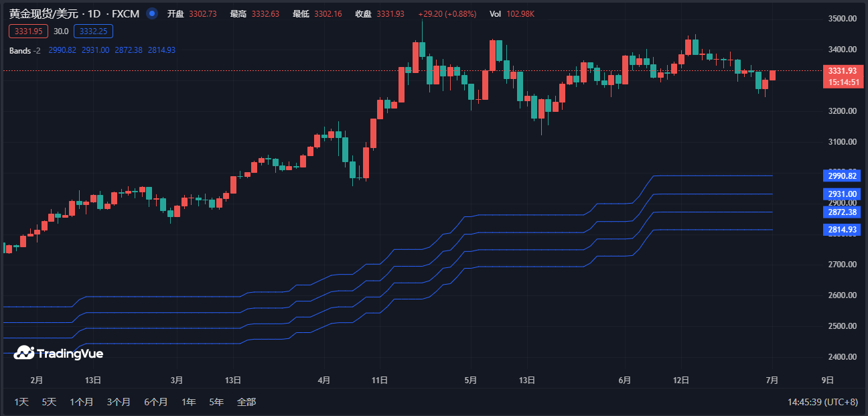Click the current price label 3331.93
Viewport: 868px width, 416px height.
coord(842,71)
